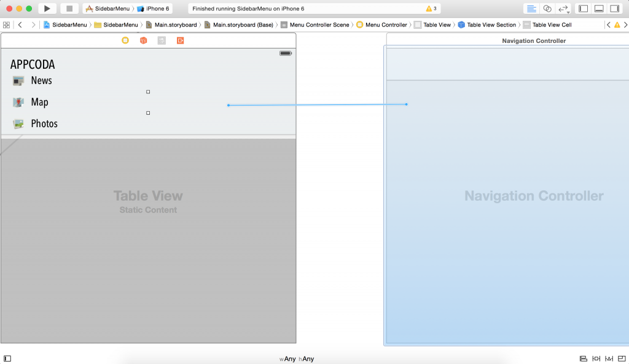Switch to the Assistant editor

547,9
